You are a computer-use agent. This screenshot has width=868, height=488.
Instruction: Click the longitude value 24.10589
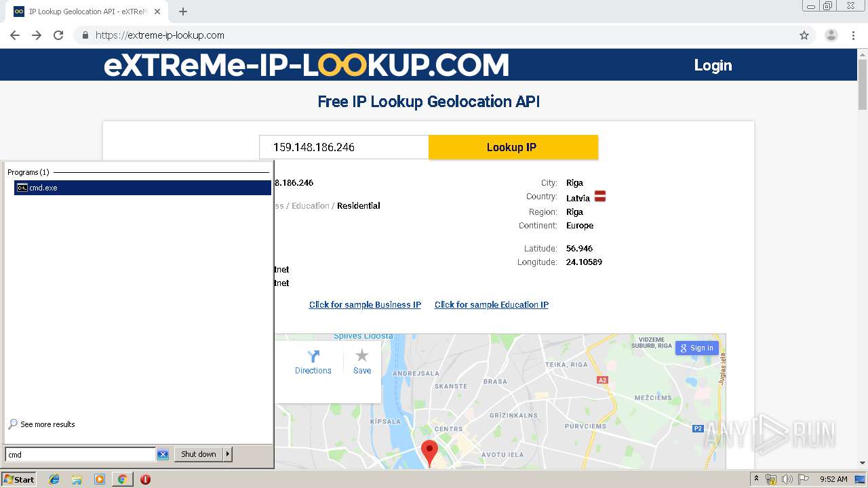coord(584,262)
